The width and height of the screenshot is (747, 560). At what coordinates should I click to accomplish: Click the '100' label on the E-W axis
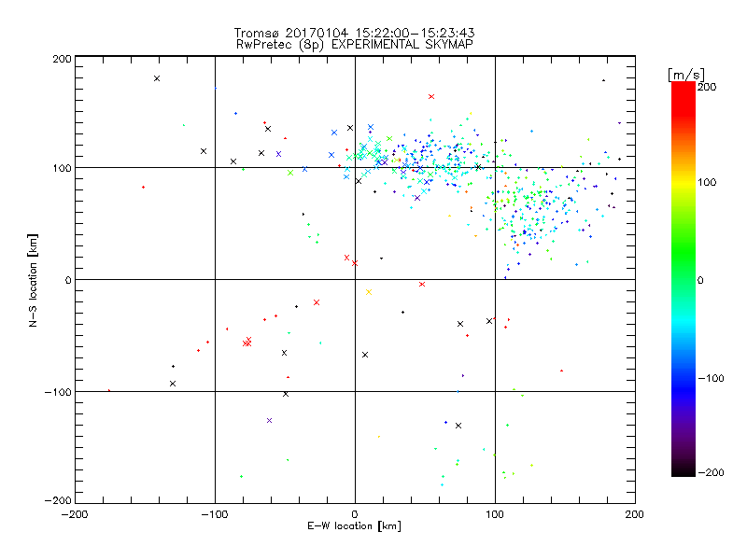click(x=495, y=514)
